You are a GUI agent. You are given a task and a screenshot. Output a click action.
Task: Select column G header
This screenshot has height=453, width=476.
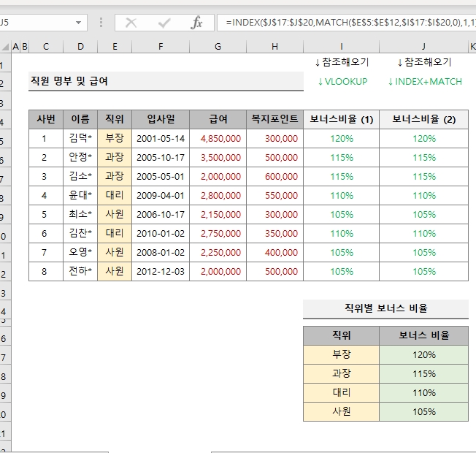point(218,47)
